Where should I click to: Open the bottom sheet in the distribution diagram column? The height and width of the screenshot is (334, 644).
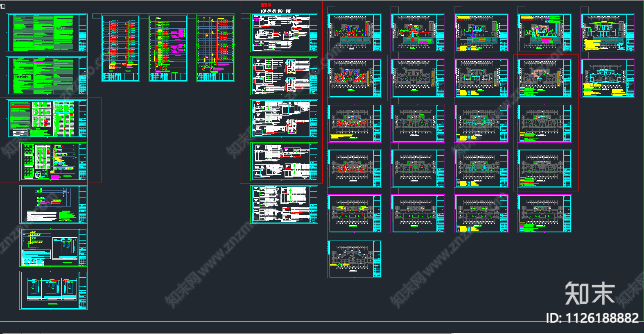coord(284,204)
